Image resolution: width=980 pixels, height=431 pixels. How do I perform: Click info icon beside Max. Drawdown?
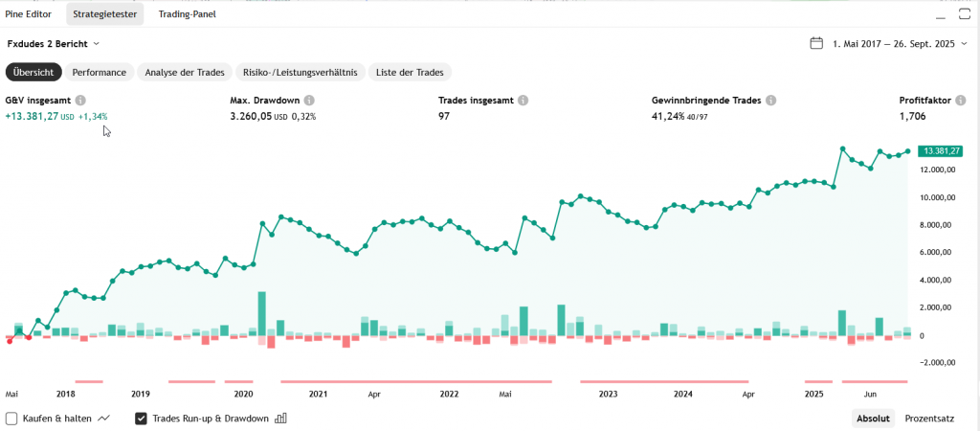point(309,101)
